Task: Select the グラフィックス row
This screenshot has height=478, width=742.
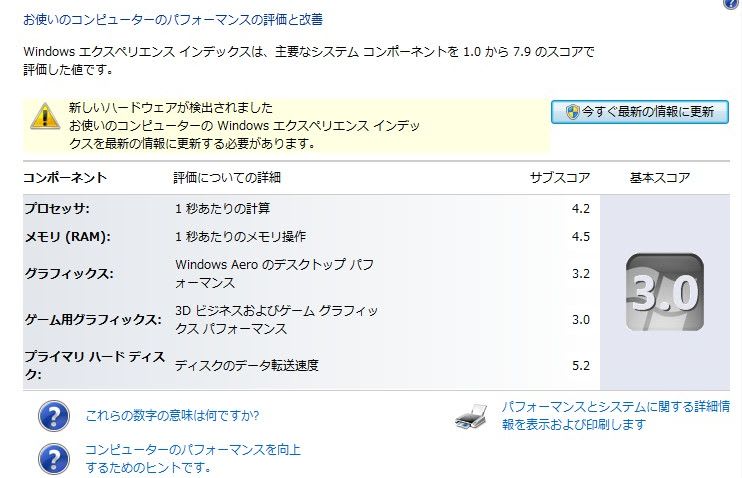Action: tap(311, 274)
